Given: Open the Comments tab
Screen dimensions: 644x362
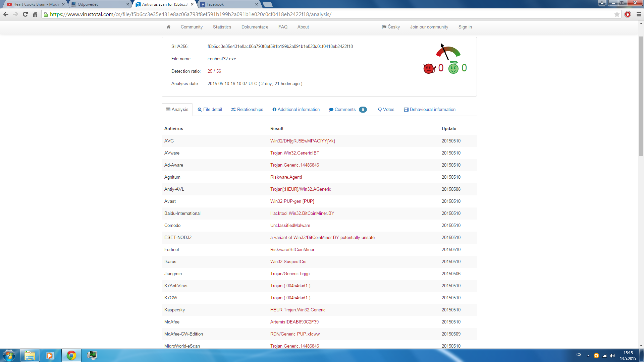Looking at the screenshot, I should (x=347, y=110).
